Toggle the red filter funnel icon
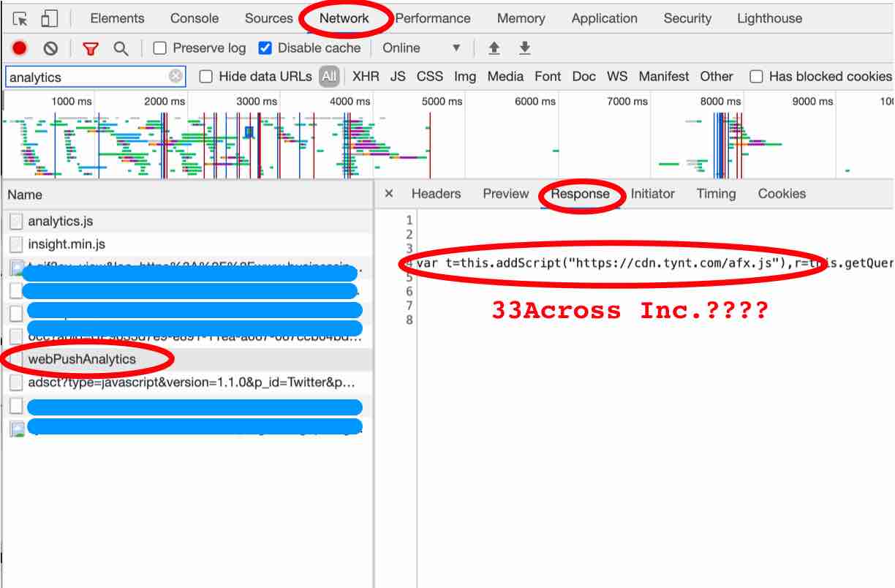Viewport: 895px width, 588px height. pos(91,48)
